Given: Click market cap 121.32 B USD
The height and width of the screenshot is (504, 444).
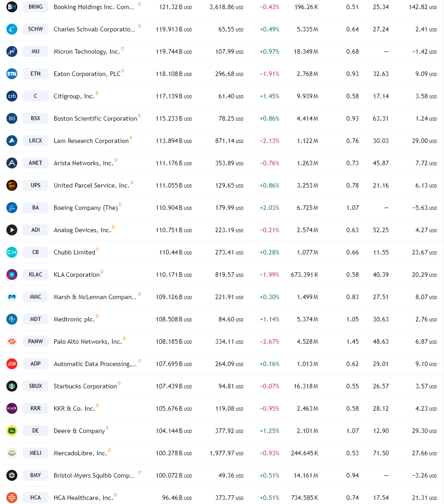Looking at the screenshot, I should [x=175, y=7].
